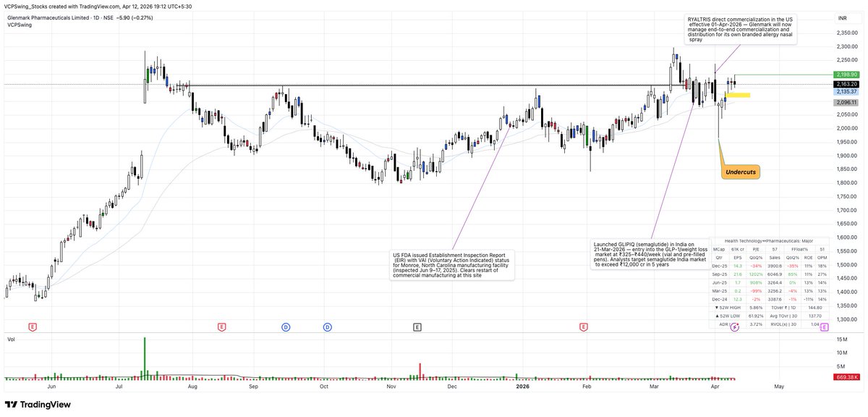Click the 2,350.00 price axis tick
Screen dimensions: 868x417
click(846, 33)
